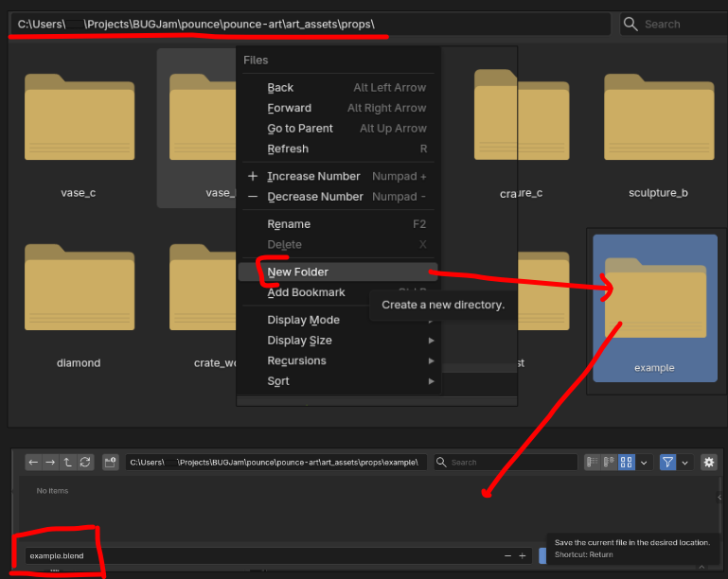Switch to vertical list display mode

click(x=593, y=463)
